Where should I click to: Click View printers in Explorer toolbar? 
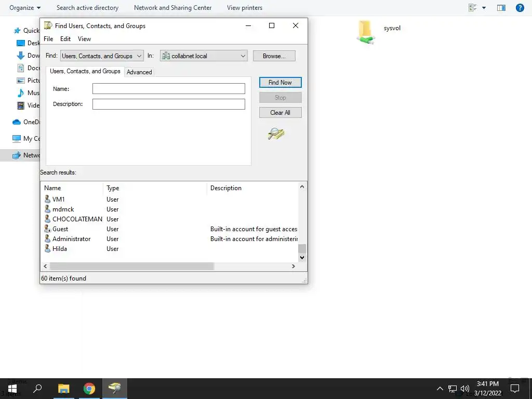(245, 8)
